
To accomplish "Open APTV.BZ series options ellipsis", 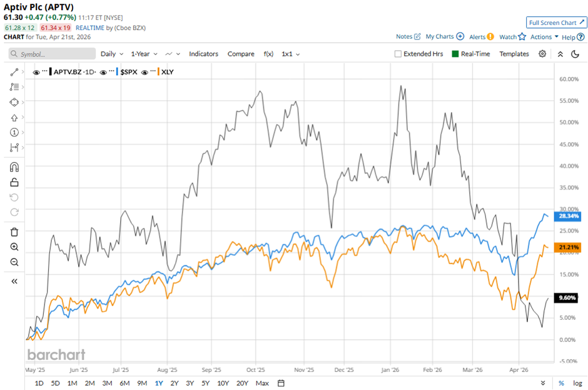I will pyautogui.click(x=44, y=71).
